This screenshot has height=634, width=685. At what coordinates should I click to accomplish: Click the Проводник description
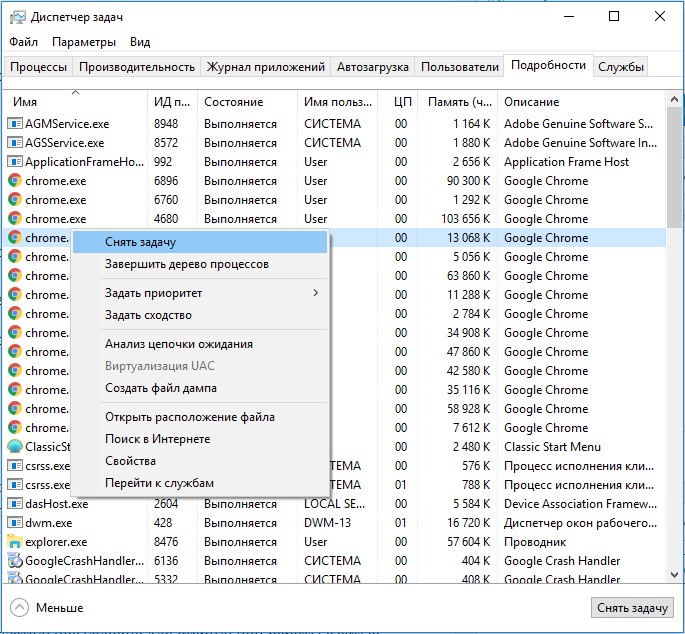pyautogui.click(x=535, y=542)
